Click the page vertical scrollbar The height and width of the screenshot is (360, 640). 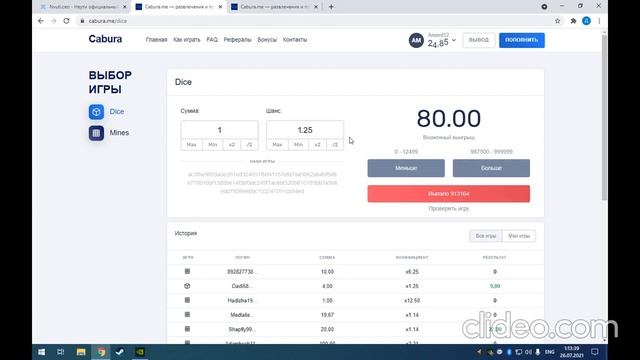click(604, 118)
